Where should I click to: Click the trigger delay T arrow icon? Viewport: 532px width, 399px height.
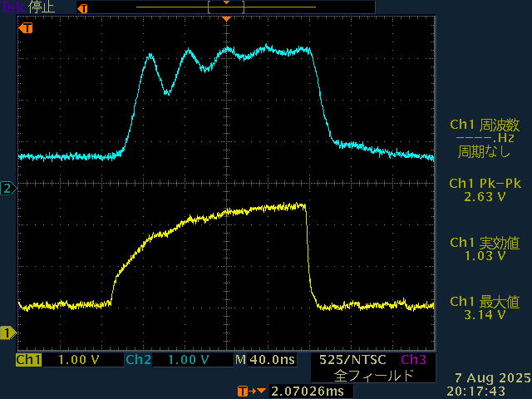[251, 392]
